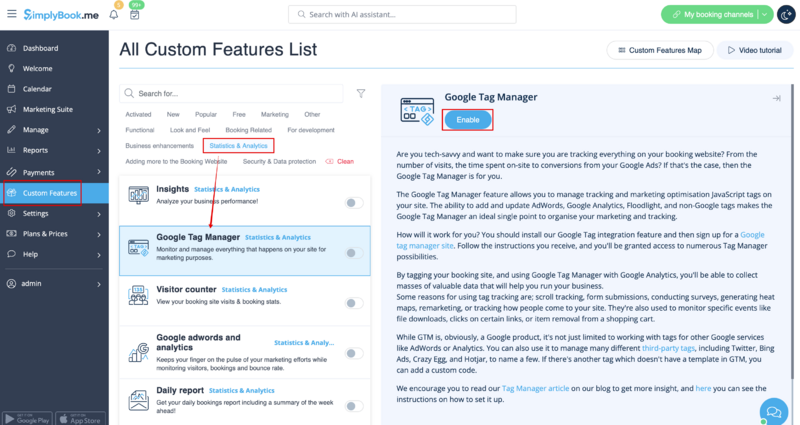
Task: Click the AI assistant search field
Action: (402, 14)
